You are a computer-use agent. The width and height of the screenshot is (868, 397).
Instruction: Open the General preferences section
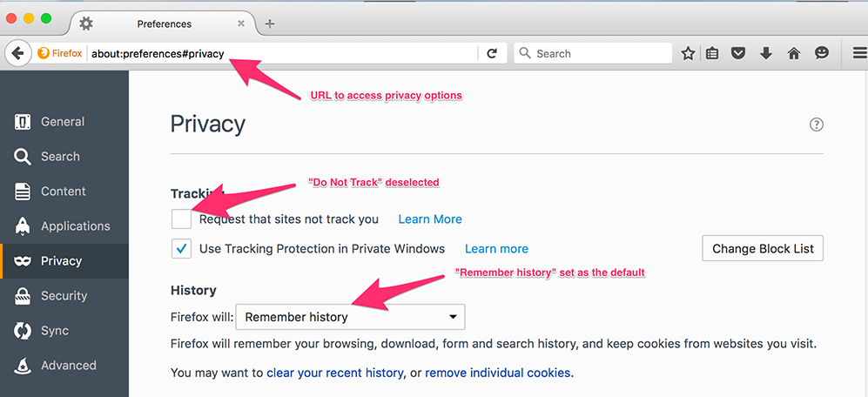tap(63, 122)
